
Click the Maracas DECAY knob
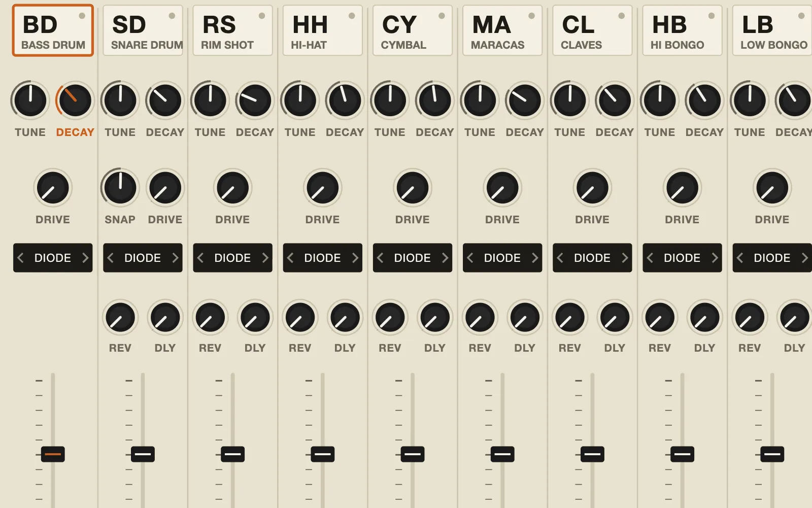(525, 100)
